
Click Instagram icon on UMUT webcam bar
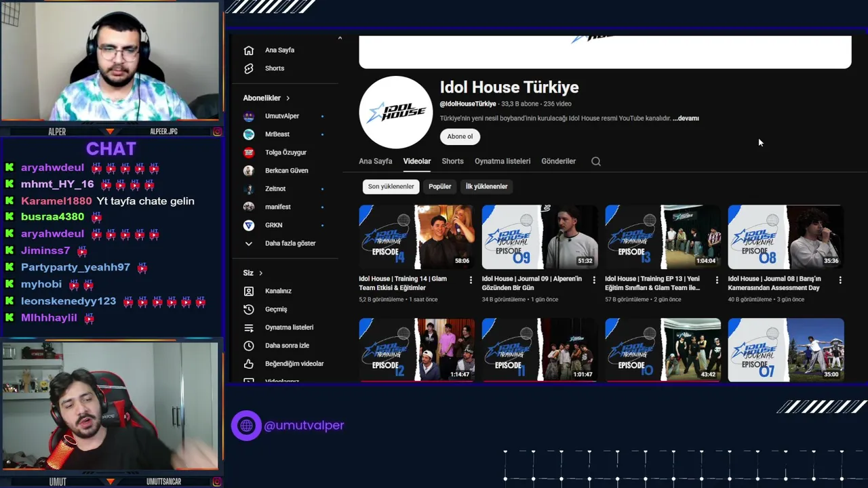[217, 481]
